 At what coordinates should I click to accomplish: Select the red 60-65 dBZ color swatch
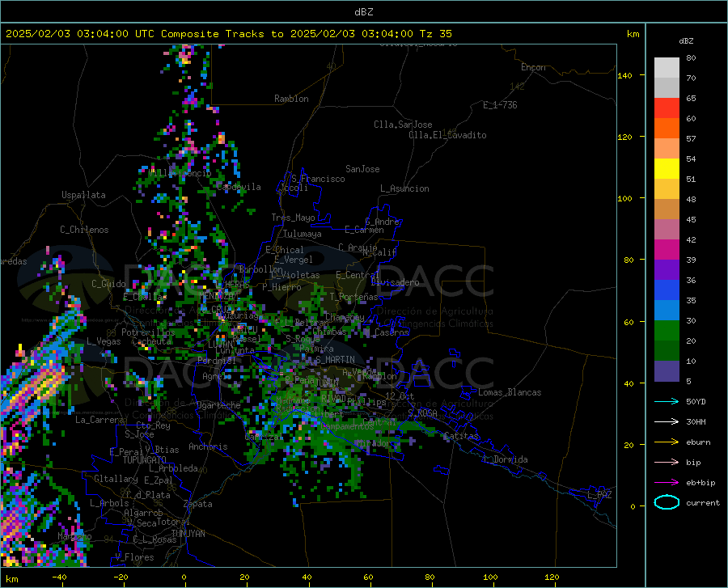(667, 108)
